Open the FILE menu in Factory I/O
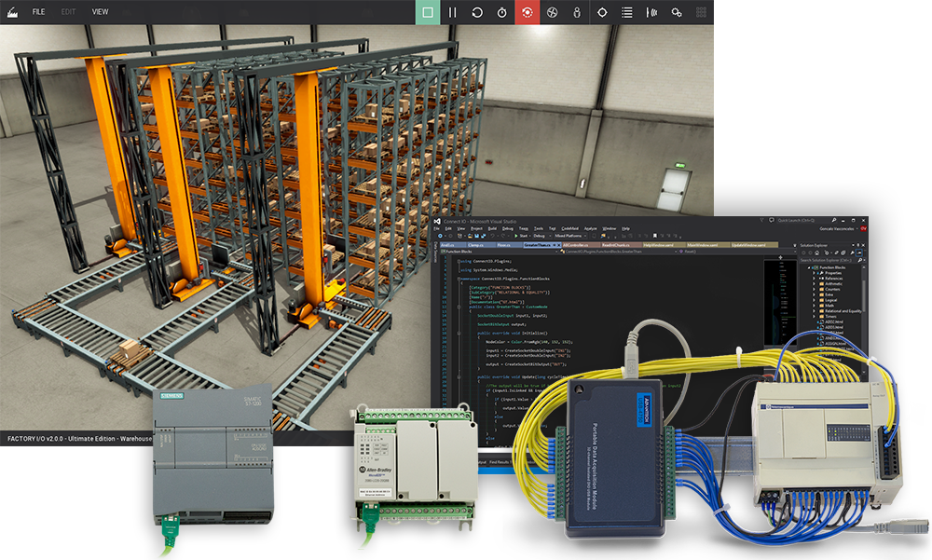Screen dimensions: 932x560 click(38, 12)
